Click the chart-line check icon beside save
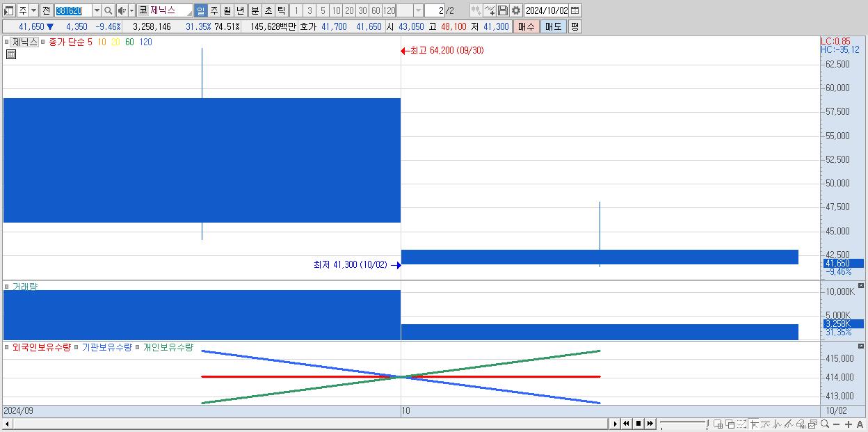 pos(490,10)
